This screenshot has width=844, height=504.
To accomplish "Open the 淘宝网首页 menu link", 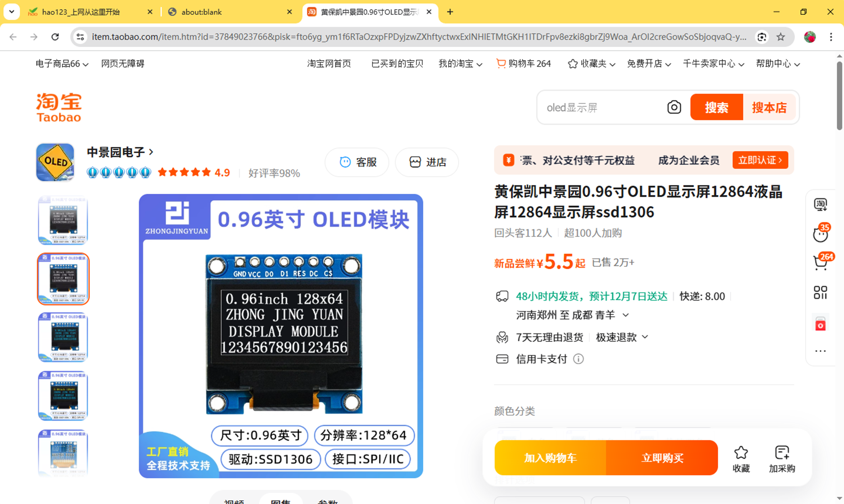I will coord(329,64).
